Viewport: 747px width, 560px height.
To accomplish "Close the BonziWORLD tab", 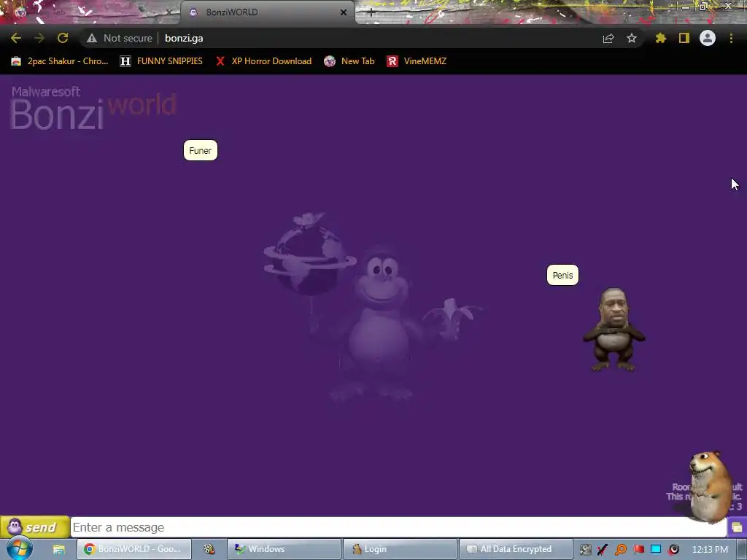I will [344, 12].
